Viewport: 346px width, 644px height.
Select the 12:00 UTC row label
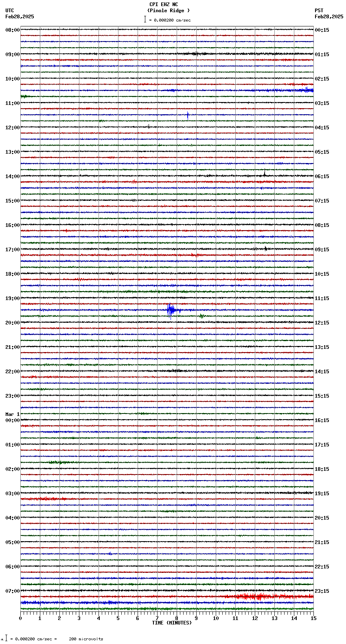[13, 128]
